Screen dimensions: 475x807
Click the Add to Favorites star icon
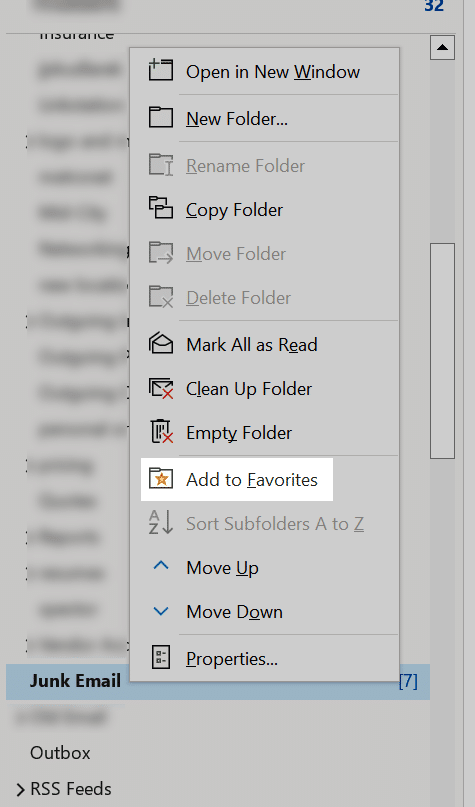coord(161,478)
